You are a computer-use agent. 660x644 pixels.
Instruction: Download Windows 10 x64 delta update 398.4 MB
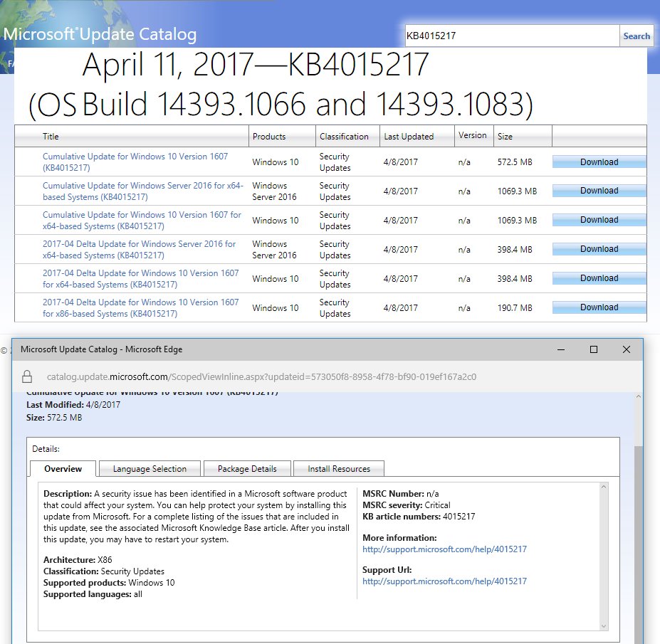pos(599,278)
